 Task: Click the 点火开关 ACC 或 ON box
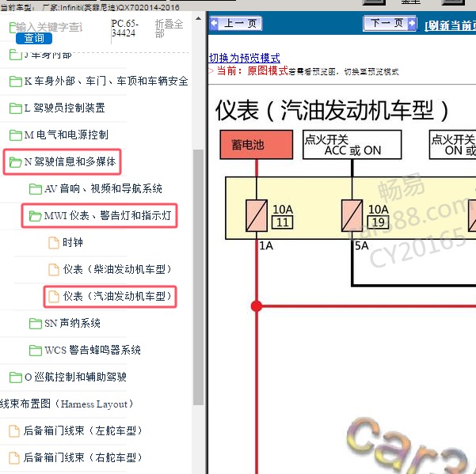[352, 145]
